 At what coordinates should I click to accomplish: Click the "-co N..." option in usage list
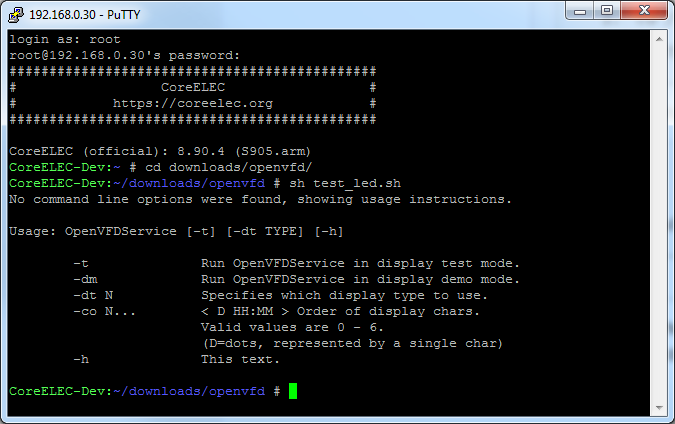[105, 311]
